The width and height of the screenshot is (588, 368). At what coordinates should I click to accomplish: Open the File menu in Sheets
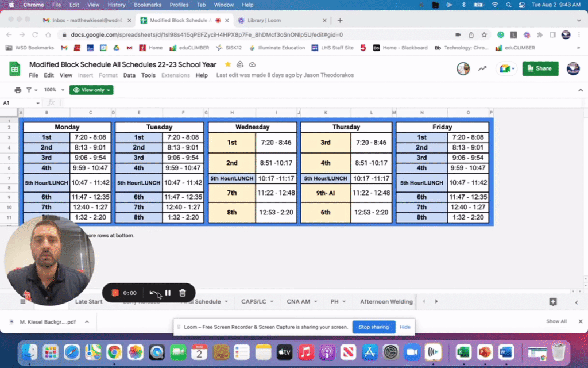(33, 75)
